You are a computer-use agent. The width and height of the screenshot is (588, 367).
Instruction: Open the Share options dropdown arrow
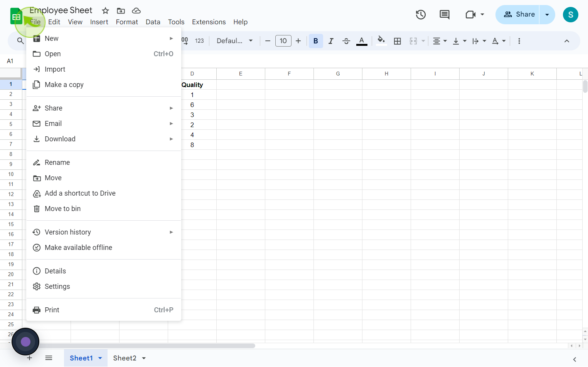point(547,15)
